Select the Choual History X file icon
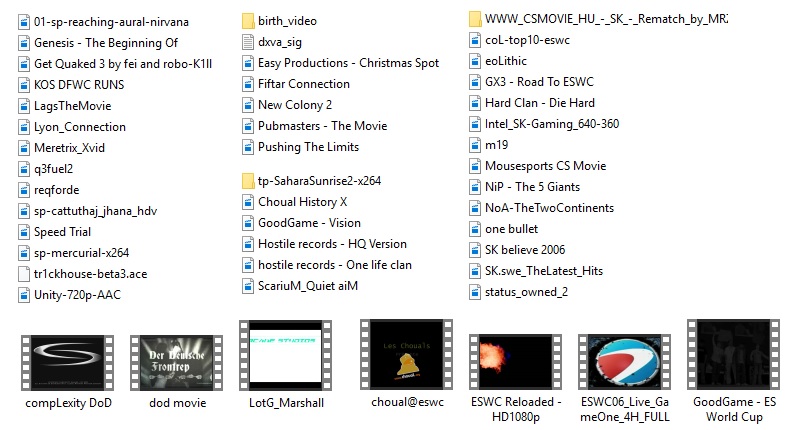810x430 pixels. 248,202
